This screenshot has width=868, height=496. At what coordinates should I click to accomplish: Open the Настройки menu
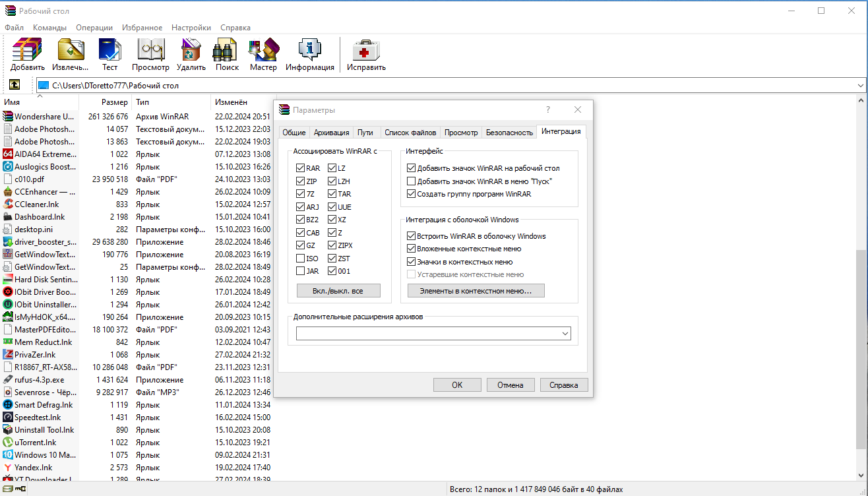coord(191,28)
